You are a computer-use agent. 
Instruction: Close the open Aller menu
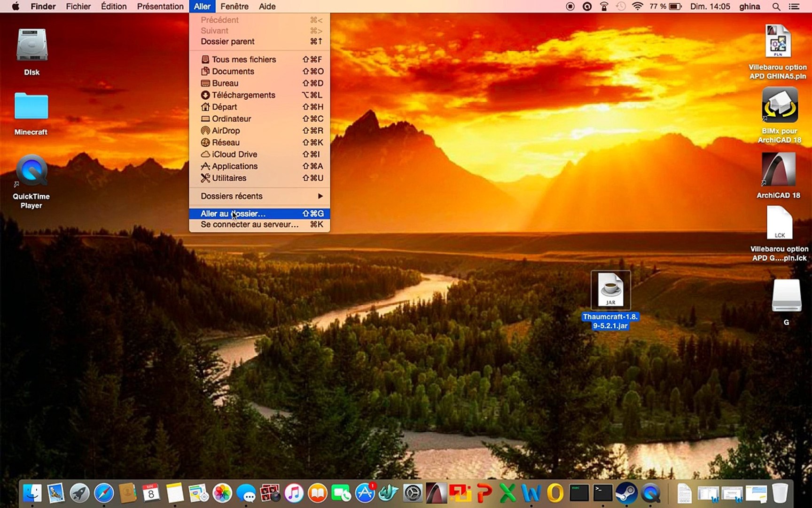point(202,7)
